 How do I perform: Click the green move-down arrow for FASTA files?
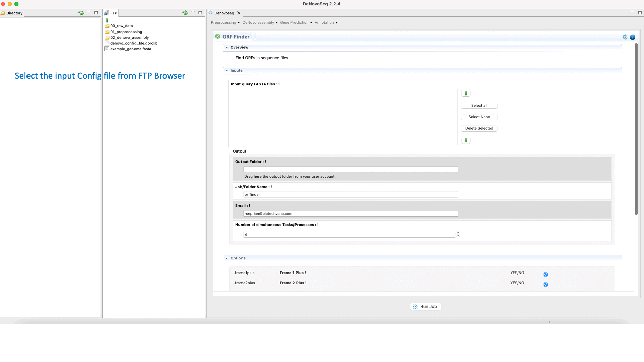tap(466, 140)
